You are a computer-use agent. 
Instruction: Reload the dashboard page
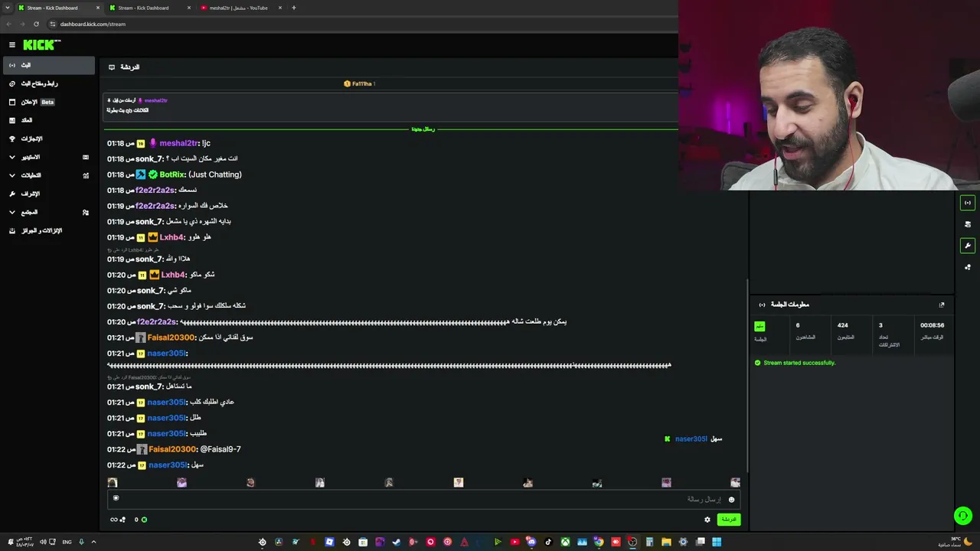36,24
